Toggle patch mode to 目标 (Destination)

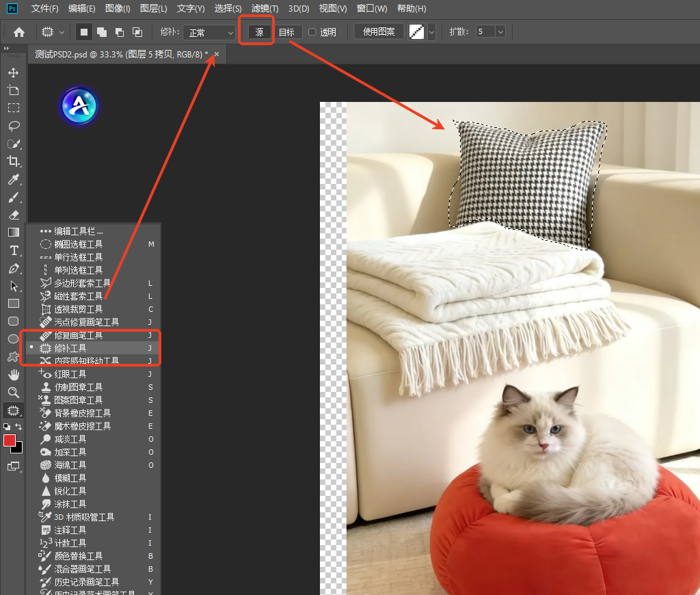click(x=286, y=32)
